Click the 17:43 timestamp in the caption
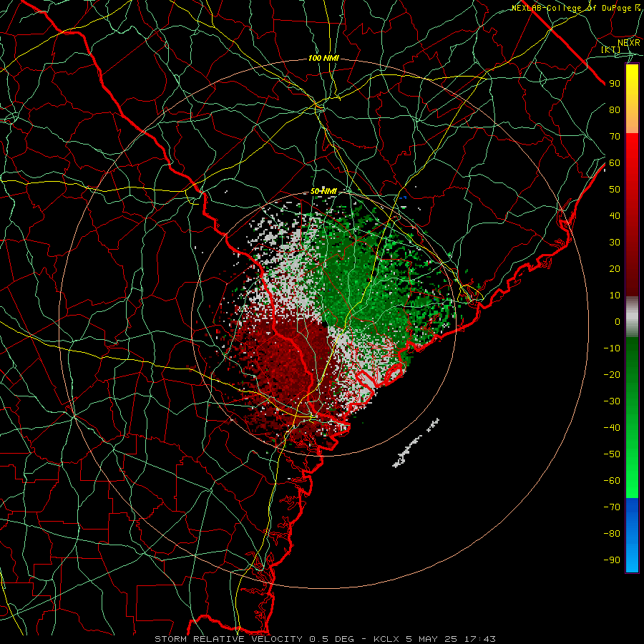 [x=480, y=639]
